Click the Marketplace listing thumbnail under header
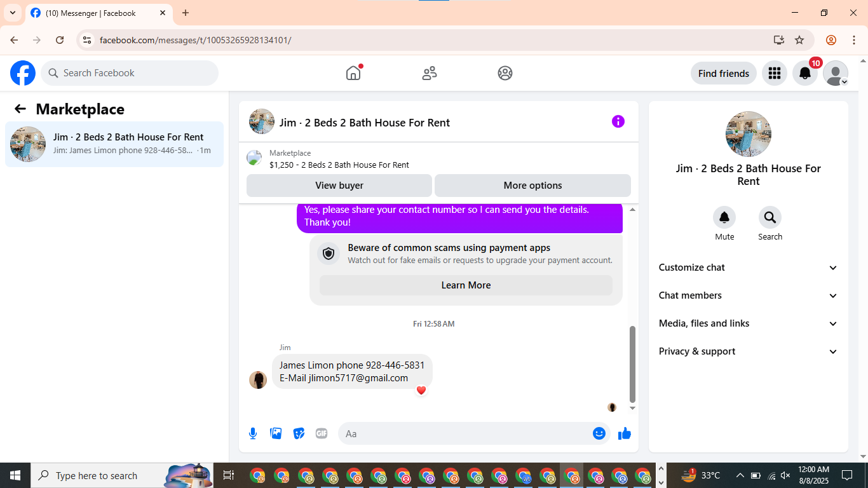This screenshot has width=868, height=488. (254, 158)
